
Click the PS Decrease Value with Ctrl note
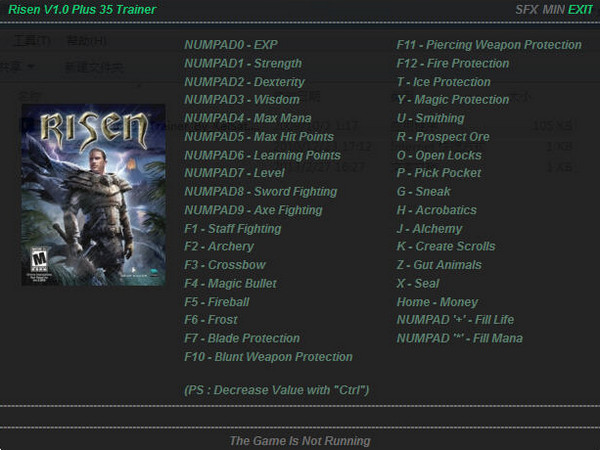tap(276, 390)
